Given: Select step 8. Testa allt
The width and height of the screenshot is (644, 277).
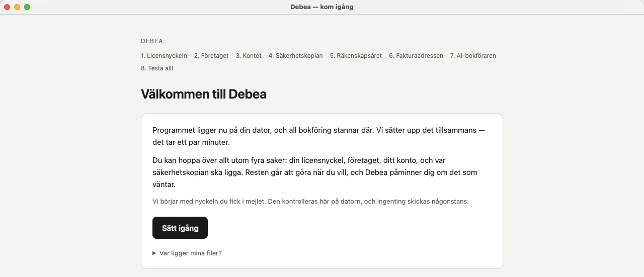Looking at the screenshot, I should (x=157, y=68).
